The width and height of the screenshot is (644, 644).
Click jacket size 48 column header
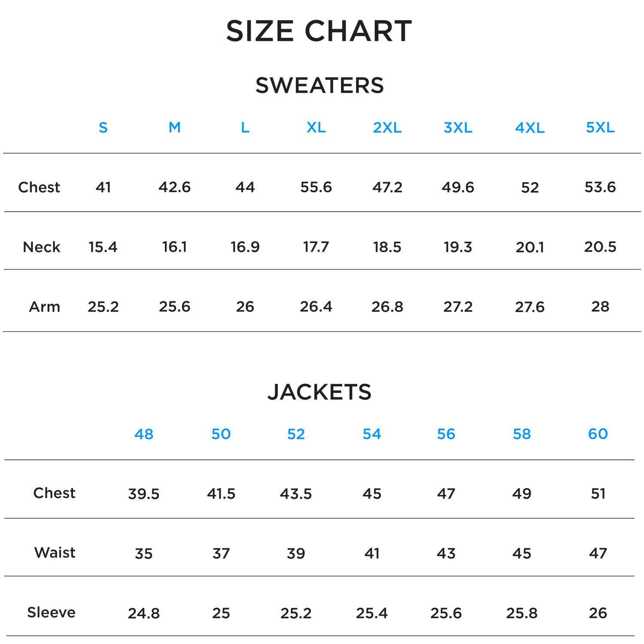point(144,434)
